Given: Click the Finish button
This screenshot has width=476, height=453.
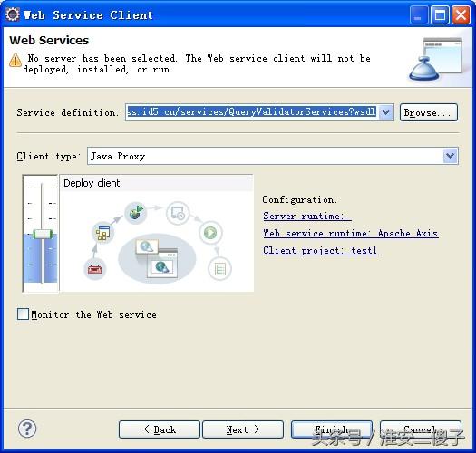Looking at the screenshot, I should pyautogui.click(x=332, y=429).
